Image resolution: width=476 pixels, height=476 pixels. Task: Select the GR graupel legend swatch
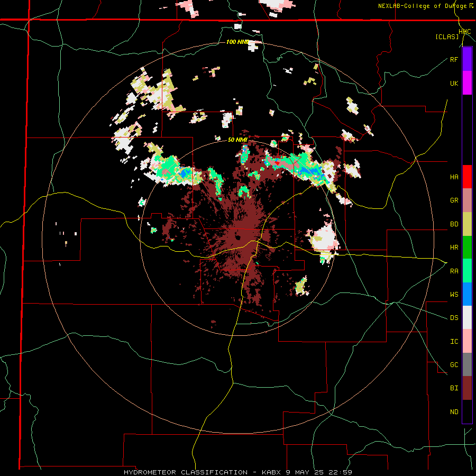467,200
